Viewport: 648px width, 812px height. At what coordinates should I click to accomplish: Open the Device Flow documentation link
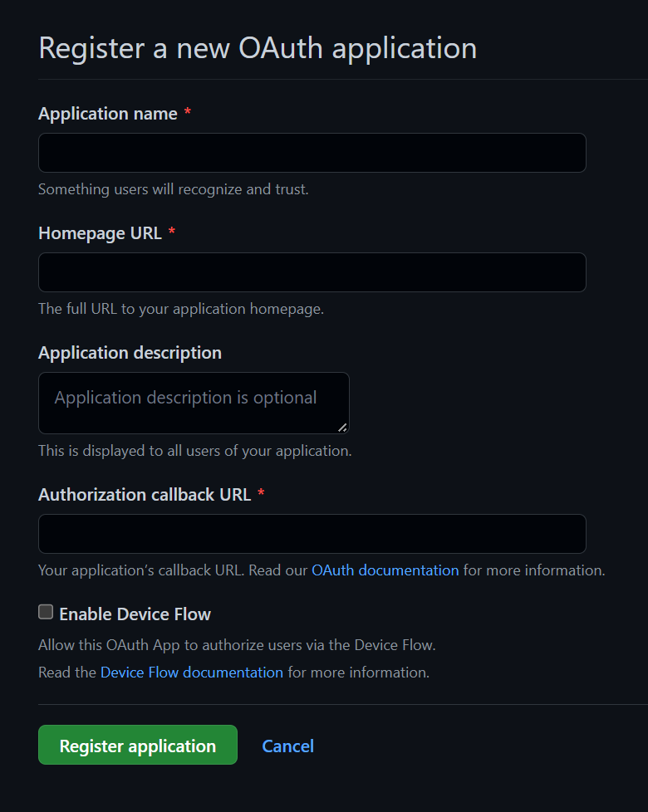191,672
